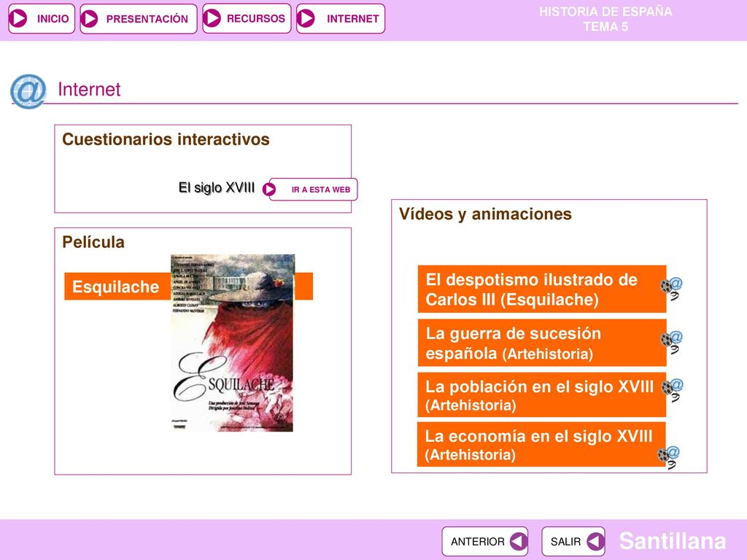Click the Esquilache movie poster thumbnail
The width and height of the screenshot is (747, 560).
point(233,343)
